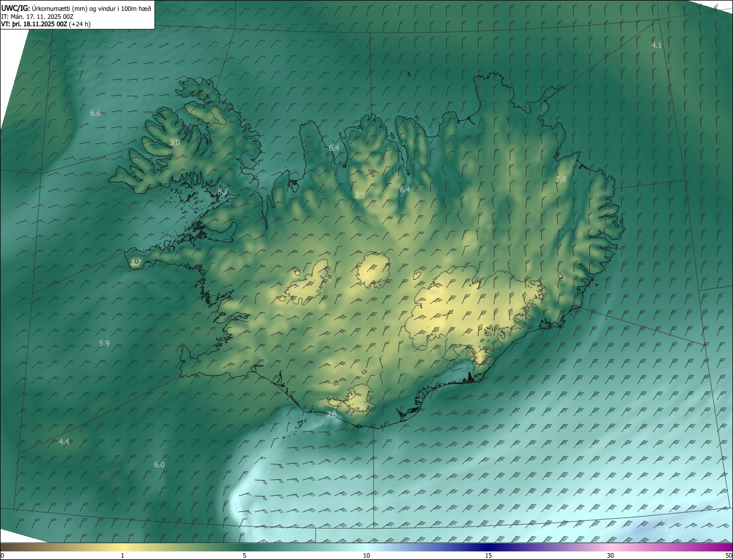Click the title line starting with UWC/IG
This screenshot has height=560, width=733.
(x=76, y=8)
